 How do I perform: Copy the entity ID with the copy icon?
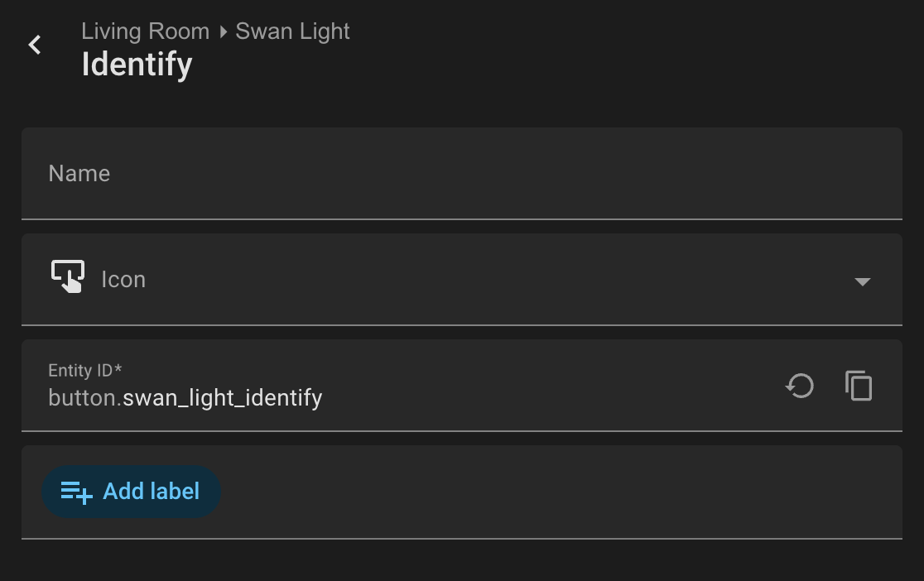859,386
